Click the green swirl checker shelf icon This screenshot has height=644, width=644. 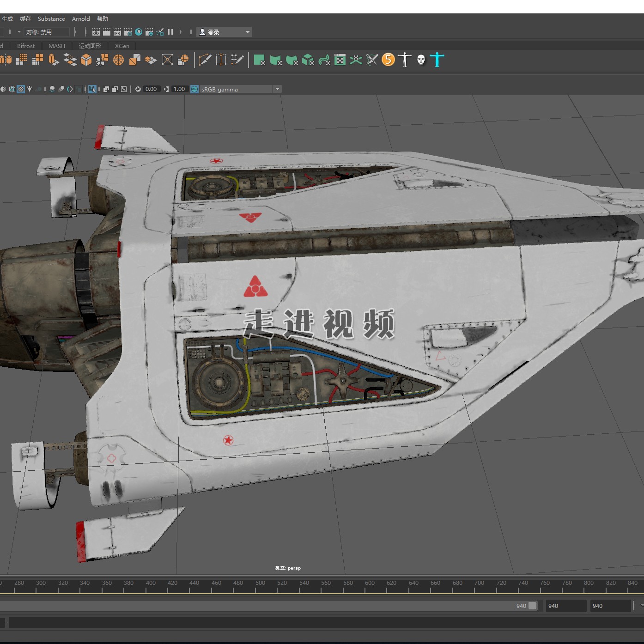click(324, 60)
